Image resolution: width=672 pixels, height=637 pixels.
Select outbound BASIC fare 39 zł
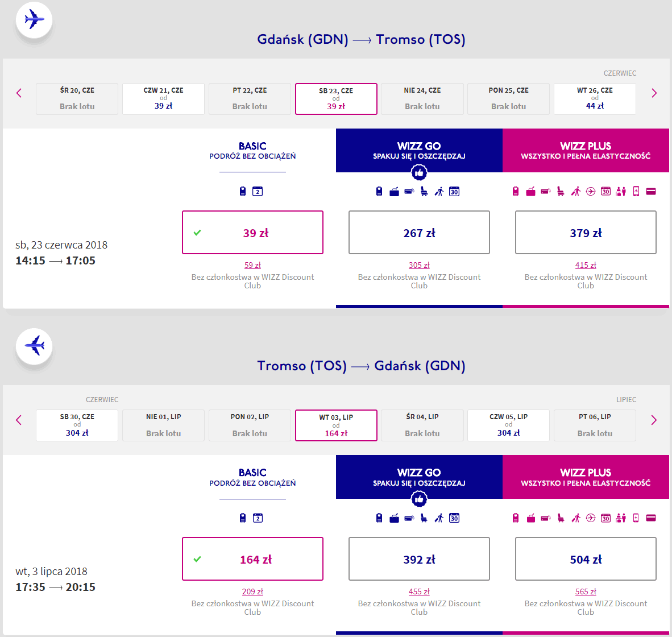click(252, 233)
